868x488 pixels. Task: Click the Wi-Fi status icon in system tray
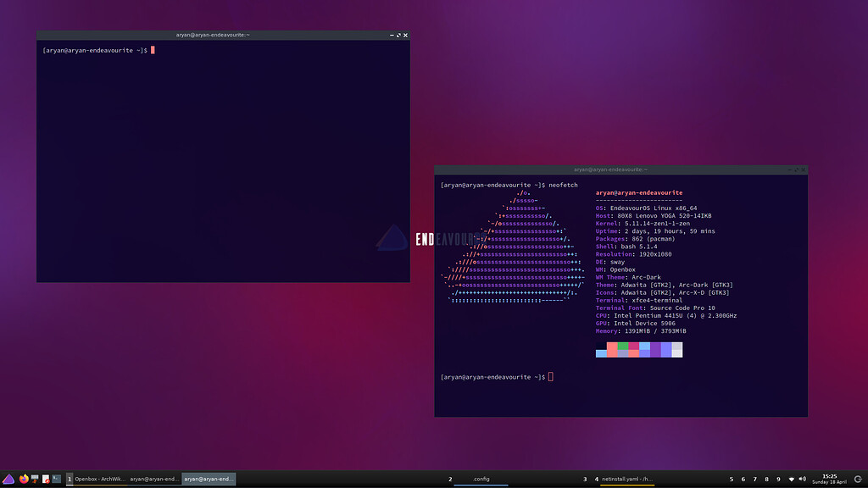pos(790,479)
